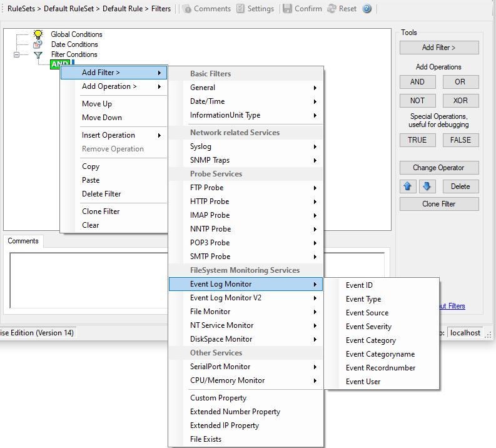Click the Date Conditions calendar icon
496x448 pixels.
click(x=38, y=44)
